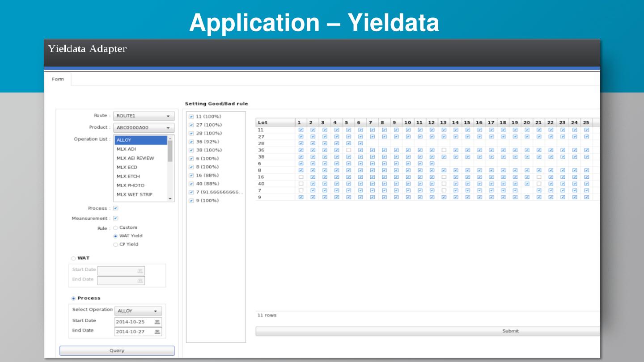Click the WAT End Date calendar icon

140,281
